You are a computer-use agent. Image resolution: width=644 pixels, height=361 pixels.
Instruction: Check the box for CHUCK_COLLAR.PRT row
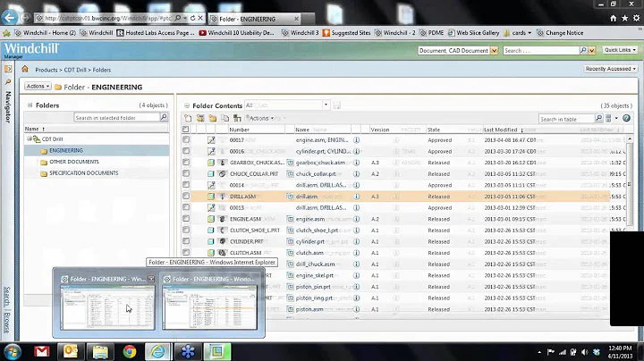tap(186, 173)
